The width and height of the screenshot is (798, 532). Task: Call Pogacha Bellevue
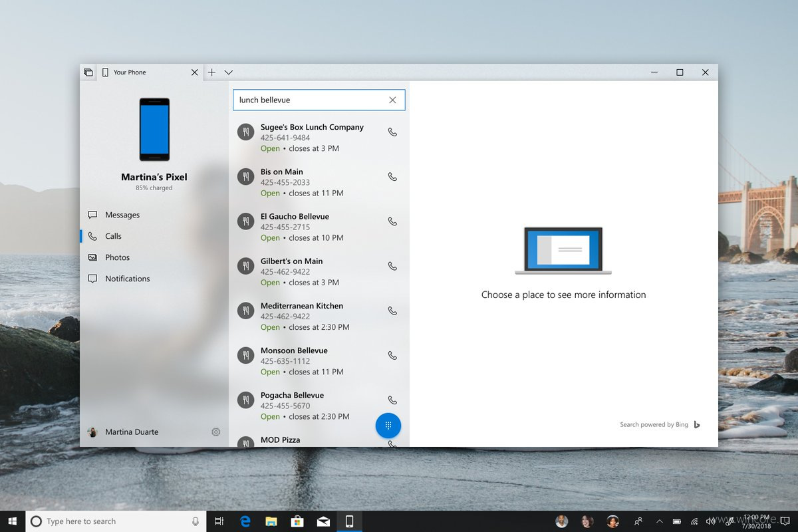tap(392, 400)
